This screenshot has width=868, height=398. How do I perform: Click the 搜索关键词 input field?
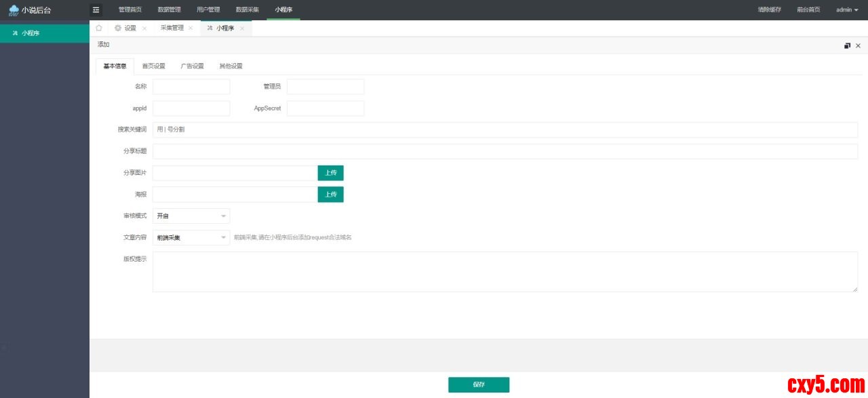[x=505, y=130]
